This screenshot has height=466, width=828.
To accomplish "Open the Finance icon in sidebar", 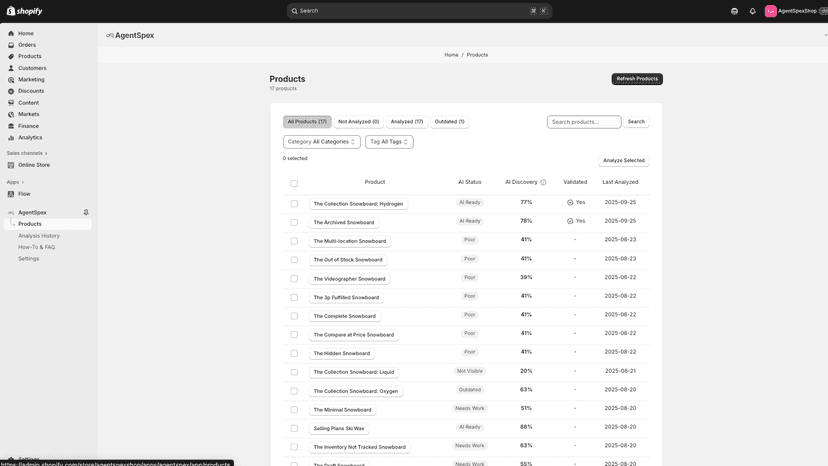I will 11,126.
